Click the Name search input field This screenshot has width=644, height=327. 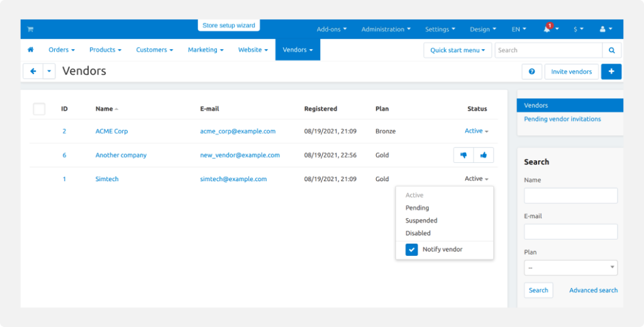pos(570,196)
